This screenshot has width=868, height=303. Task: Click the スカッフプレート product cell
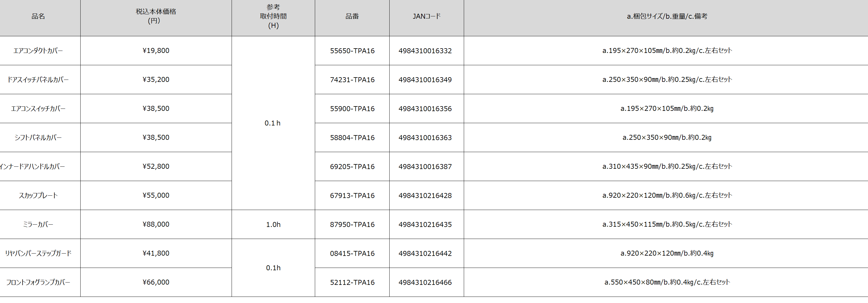(x=38, y=195)
